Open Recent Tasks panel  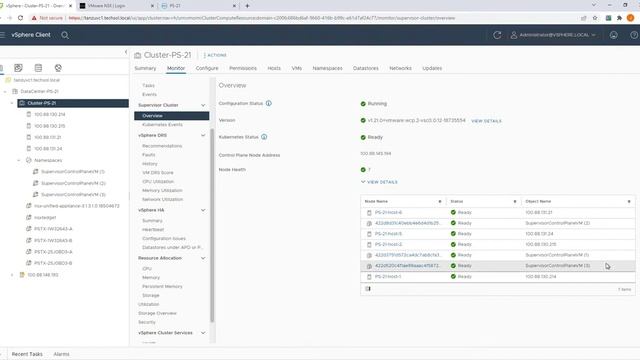click(27, 354)
